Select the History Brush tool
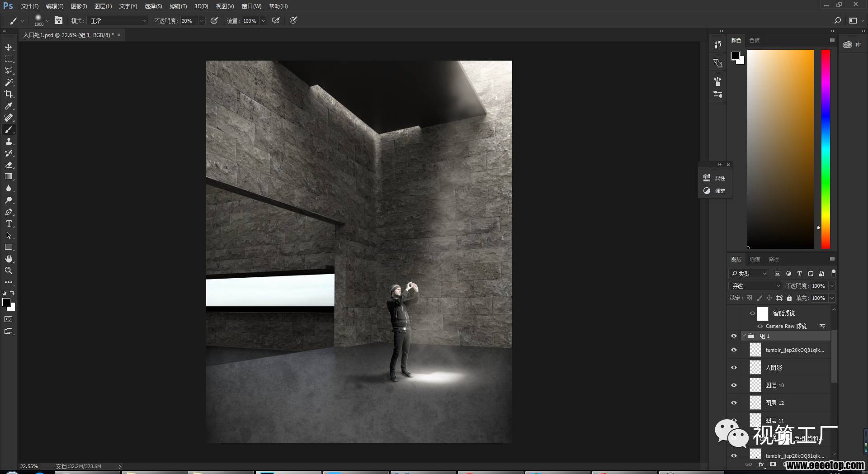The height and width of the screenshot is (474, 868). 9,153
